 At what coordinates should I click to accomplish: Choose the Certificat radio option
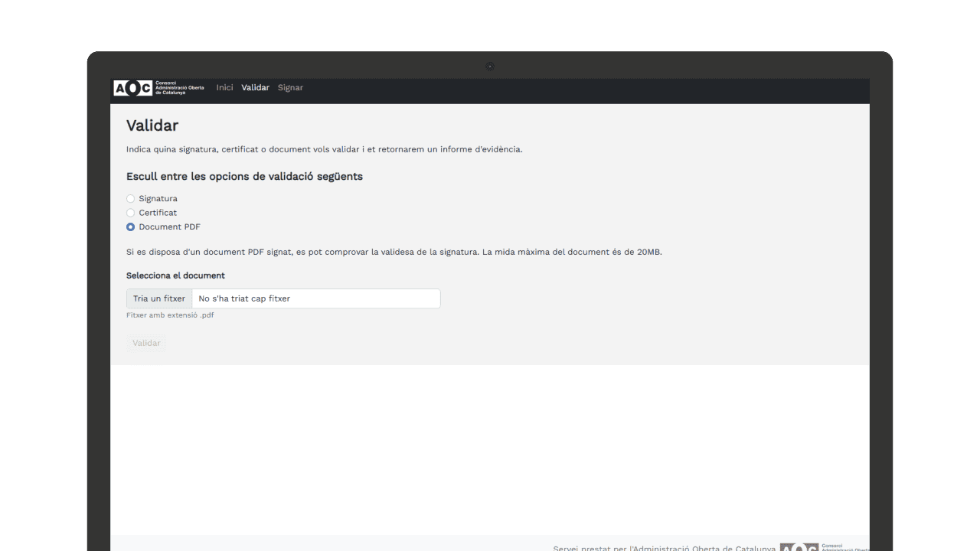tap(130, 213)
